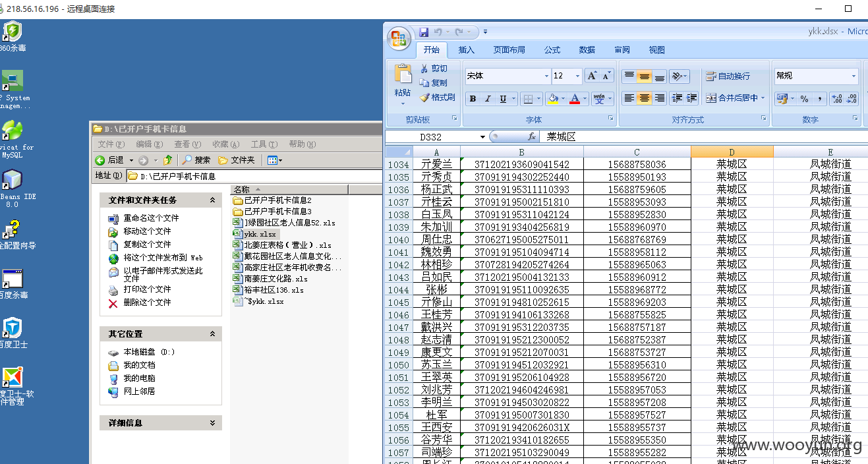Screen dimensions: 868x464
Task: Switch to 数据 ribbon tab
Action: pyautogui.click(x=587, y=50)
